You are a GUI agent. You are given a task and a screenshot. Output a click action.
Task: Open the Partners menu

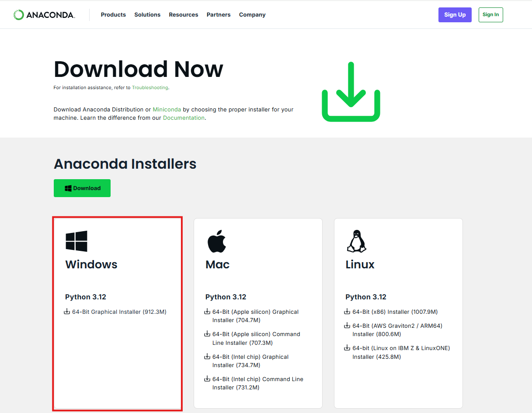click(x=219, y=15)
